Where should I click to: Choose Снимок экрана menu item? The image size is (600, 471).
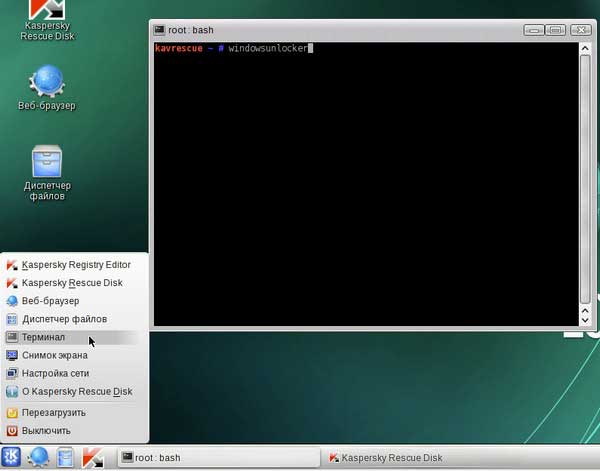[x=55, y=355]
